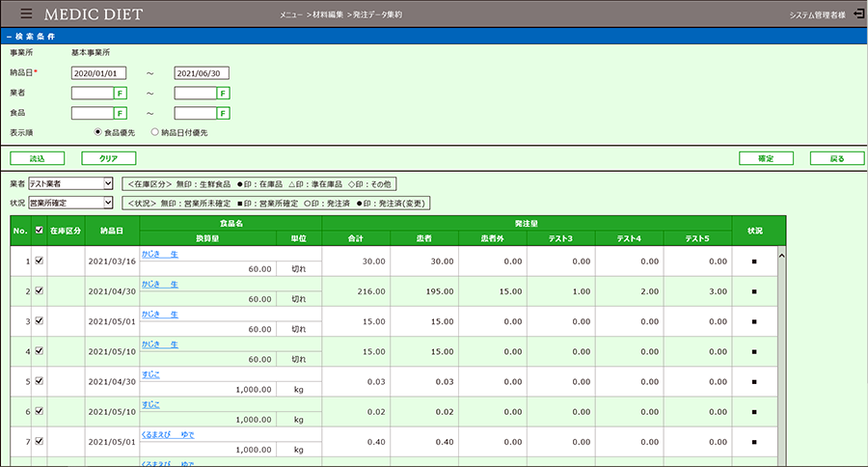This screenshot has height=467, width=868.
Task: Open くるまえび ゆで link in row 7
Action: pyautogui.click(x=168, y=435)
